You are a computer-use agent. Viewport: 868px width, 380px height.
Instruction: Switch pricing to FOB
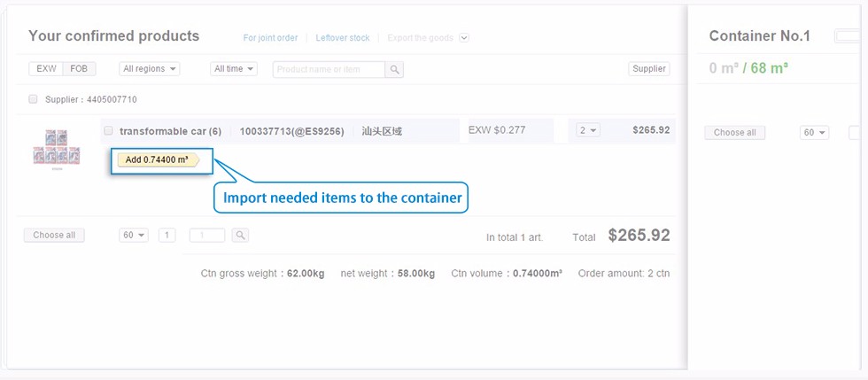click(79, 69)
